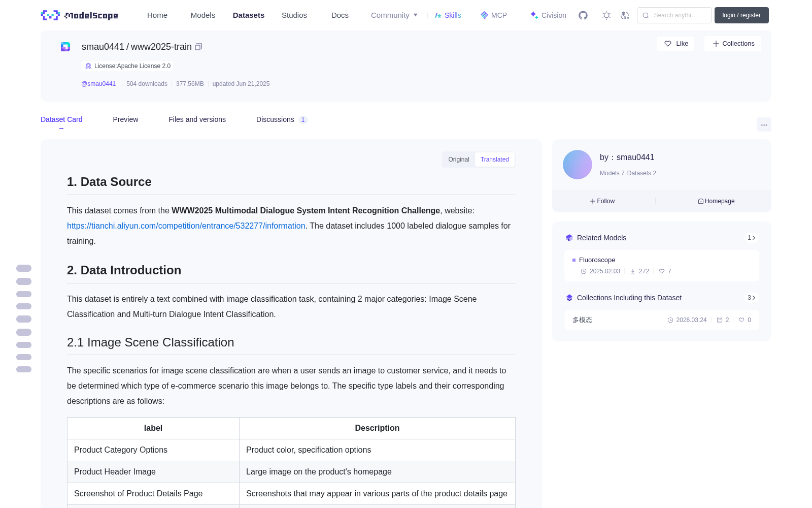Click the heart icon on the Fluoroscope card
The height and width of the screenshot is (508, 812).
[x=662, y=271]
